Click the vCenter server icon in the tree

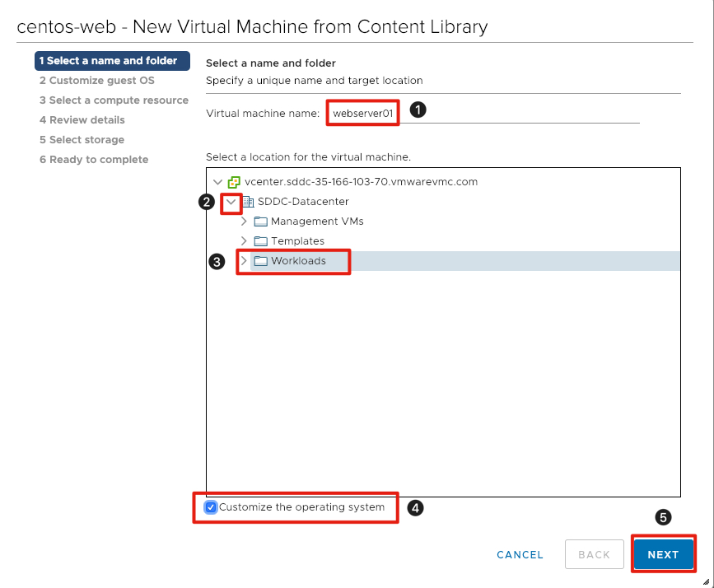click(233, 183)
